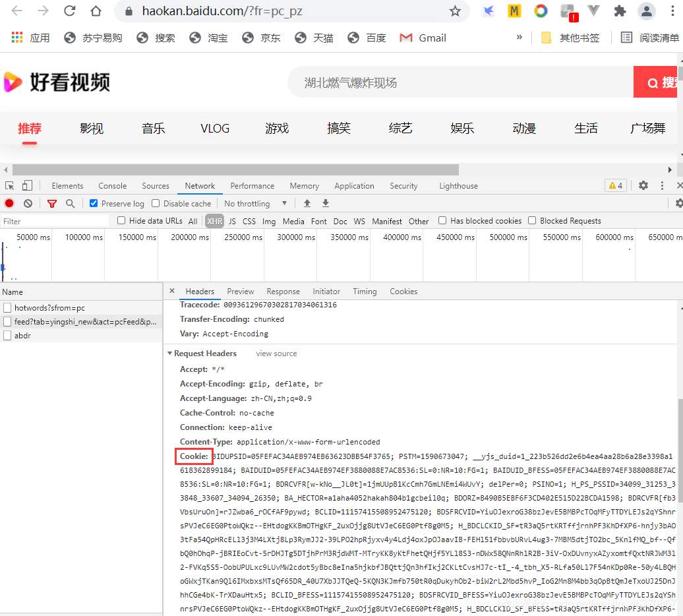Open the Response details tab

click(x=283, y=292)
